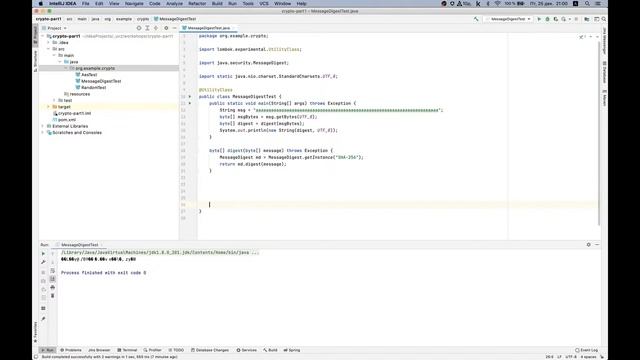Expand External Libraries node
This screenshot has height=360, width=640.
point(43,126)
